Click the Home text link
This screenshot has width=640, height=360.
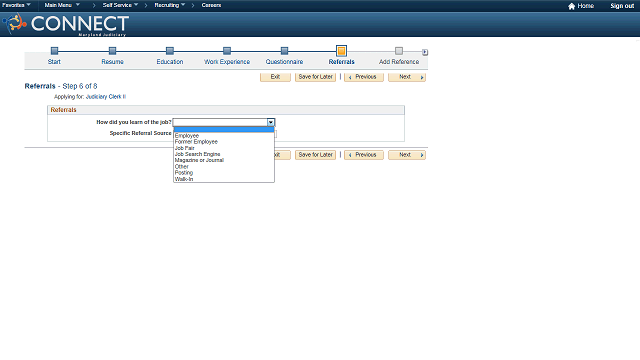click(x=586, y=6)
